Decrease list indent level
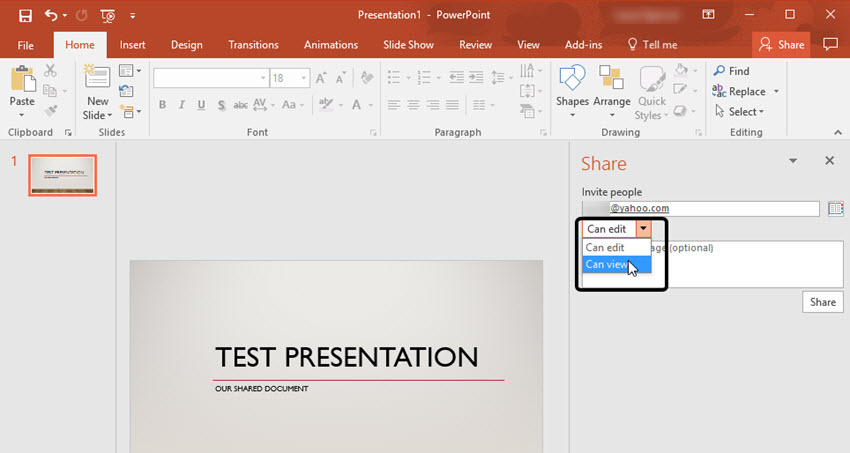 point(456,77)
